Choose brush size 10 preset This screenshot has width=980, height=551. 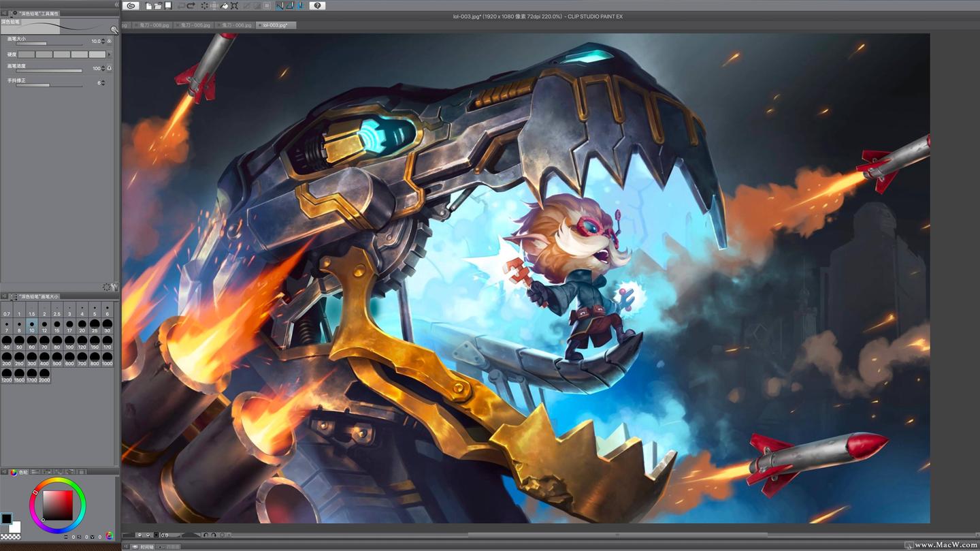click(32, 327)
